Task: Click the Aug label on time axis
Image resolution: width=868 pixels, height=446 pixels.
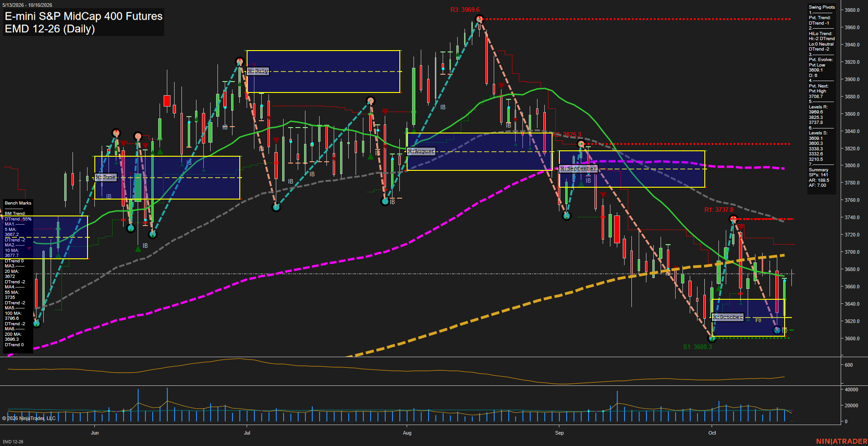Action: click(407, 433)
